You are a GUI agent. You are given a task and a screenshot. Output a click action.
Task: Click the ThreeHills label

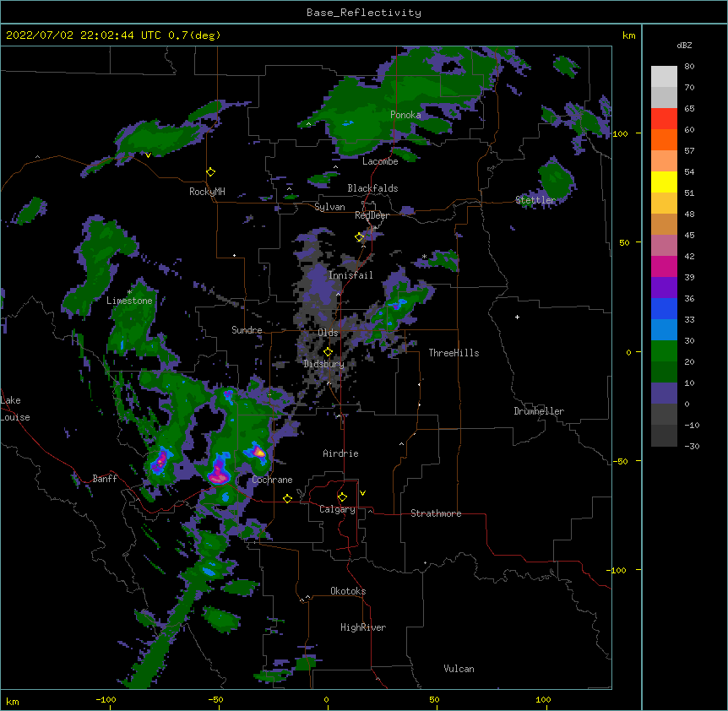click(x=454, y=353)
